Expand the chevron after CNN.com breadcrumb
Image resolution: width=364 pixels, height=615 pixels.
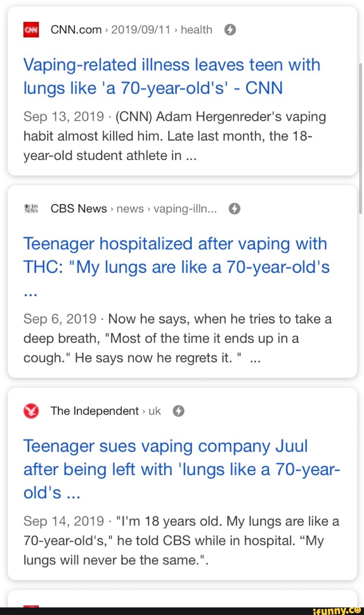106,29
